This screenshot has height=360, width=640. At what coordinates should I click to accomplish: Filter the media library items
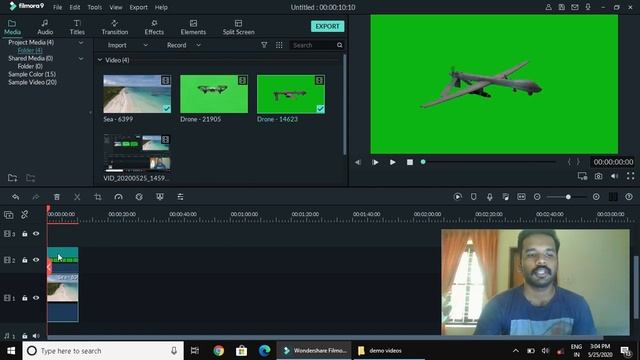(x=264, y=45)
